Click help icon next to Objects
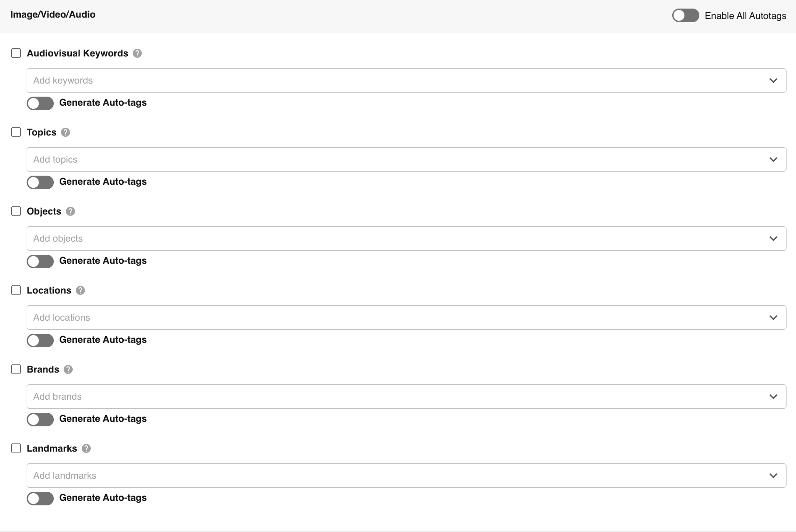 pyautogui.click(x=70, y=211)
